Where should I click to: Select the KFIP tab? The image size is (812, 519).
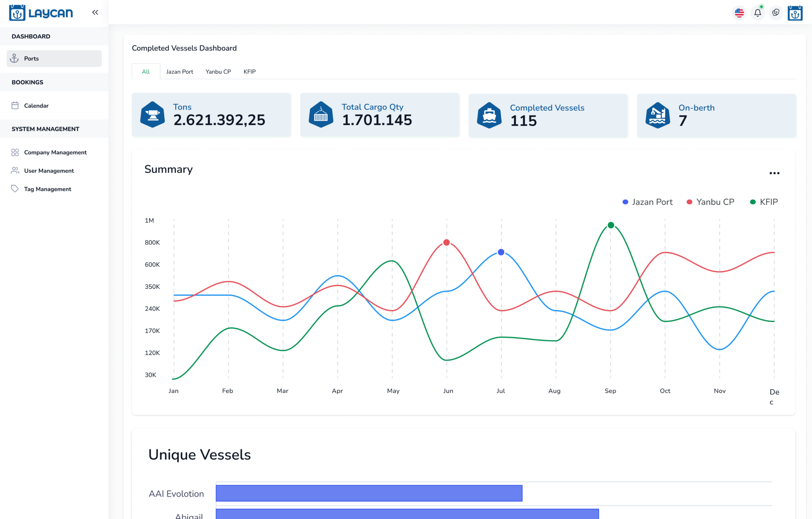click(x=250, y=71)
